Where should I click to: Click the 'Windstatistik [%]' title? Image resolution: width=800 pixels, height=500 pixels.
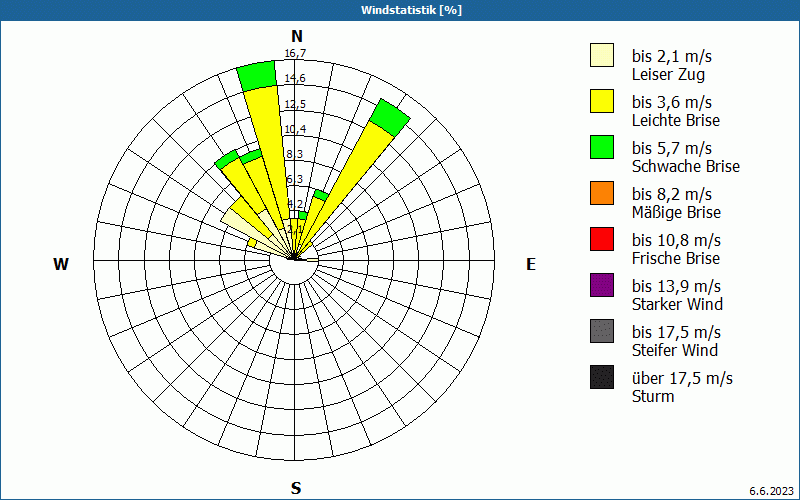point(411,10)
